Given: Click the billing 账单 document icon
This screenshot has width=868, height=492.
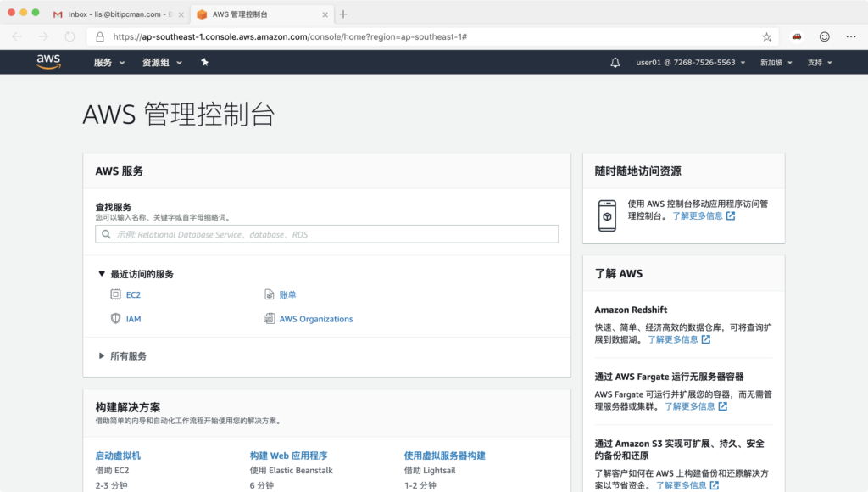Looking at the screenshot, I should click(269, 294).
